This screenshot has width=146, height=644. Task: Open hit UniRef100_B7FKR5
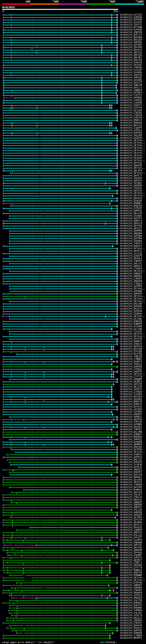pos(131,20)
